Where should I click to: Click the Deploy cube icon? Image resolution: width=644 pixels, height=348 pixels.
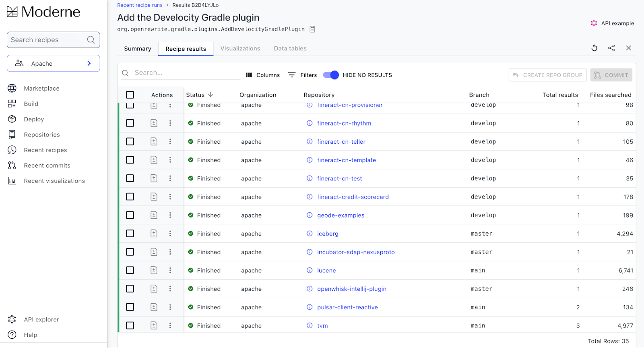pos(12,119)
